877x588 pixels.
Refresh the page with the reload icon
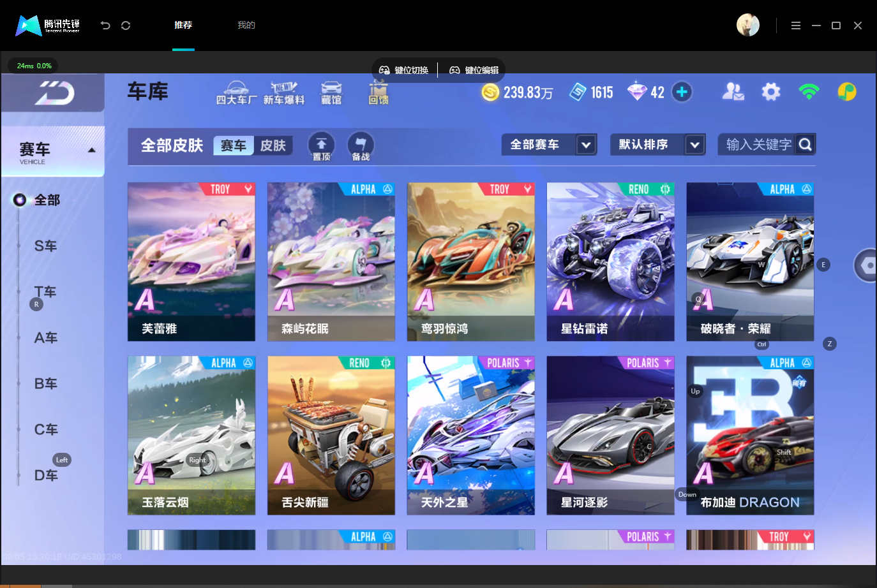[126, 26]
